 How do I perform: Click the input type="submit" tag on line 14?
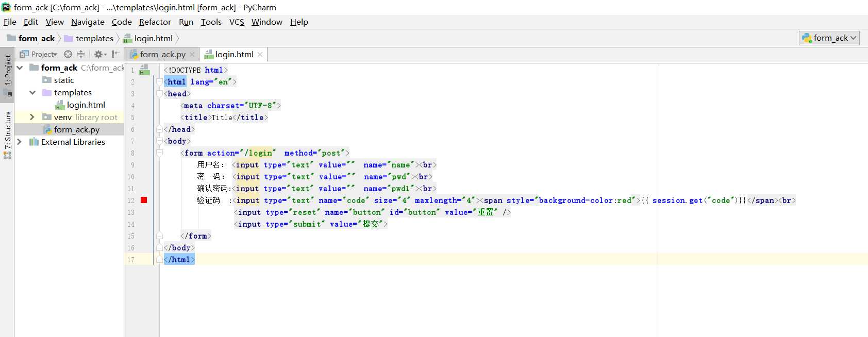click(311, 224)
